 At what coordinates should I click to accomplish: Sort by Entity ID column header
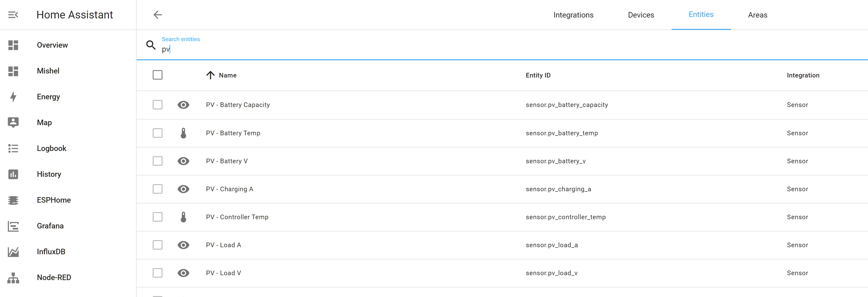(x=538, y=75)
